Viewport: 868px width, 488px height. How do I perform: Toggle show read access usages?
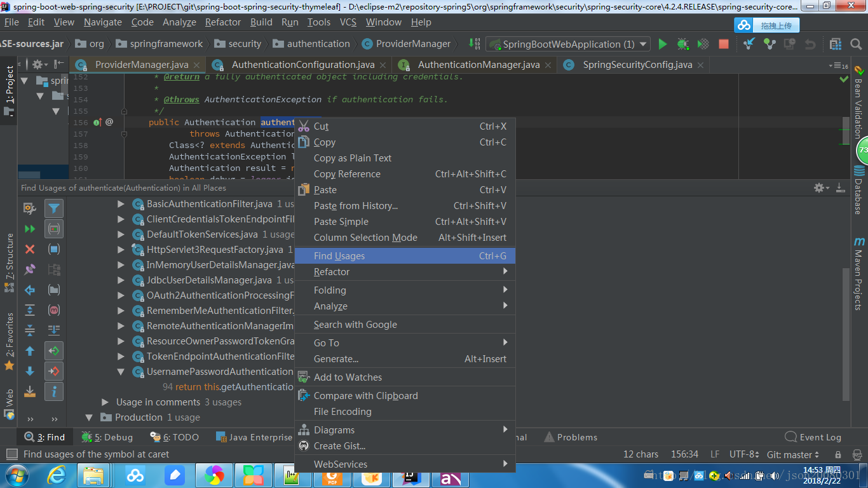pyautogui.click(x=54, y=351)
